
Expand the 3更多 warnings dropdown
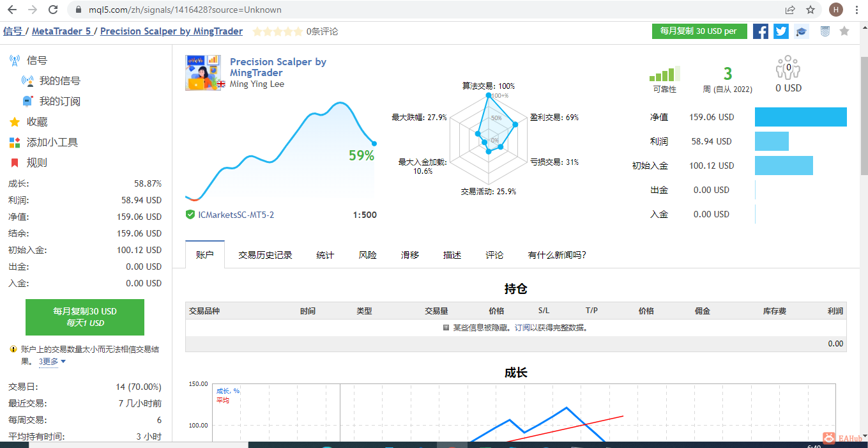[x=52, y=362]
